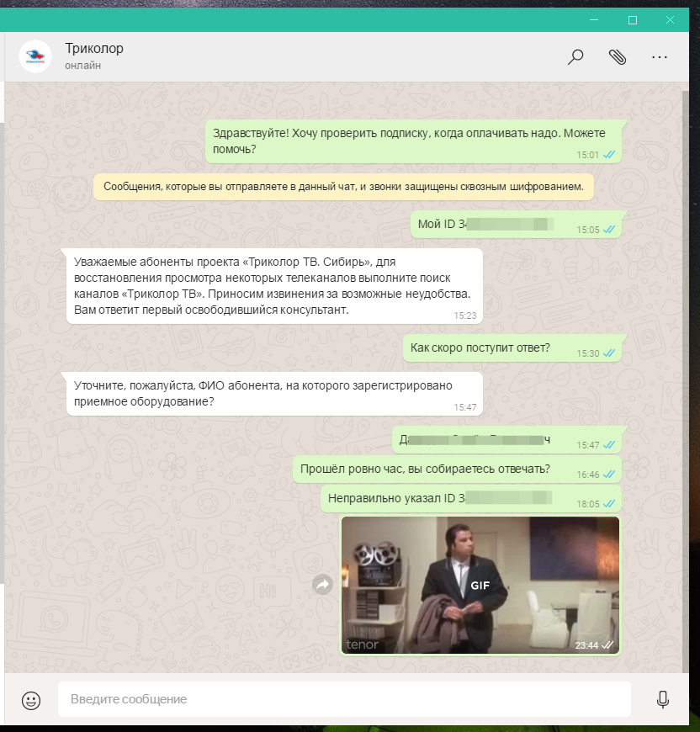
Task: Click the end-to-end encryption notice
Action: coord(343,187)
